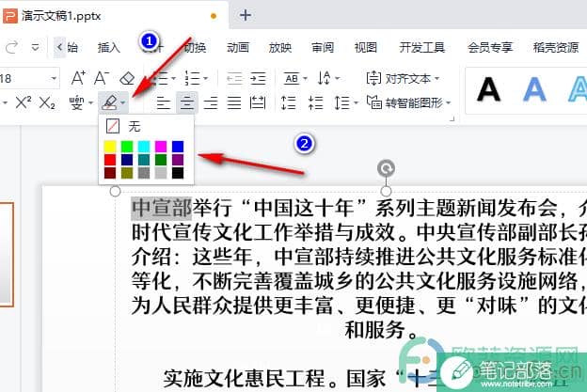Click the text highlight pen icon

click(110, 102)
